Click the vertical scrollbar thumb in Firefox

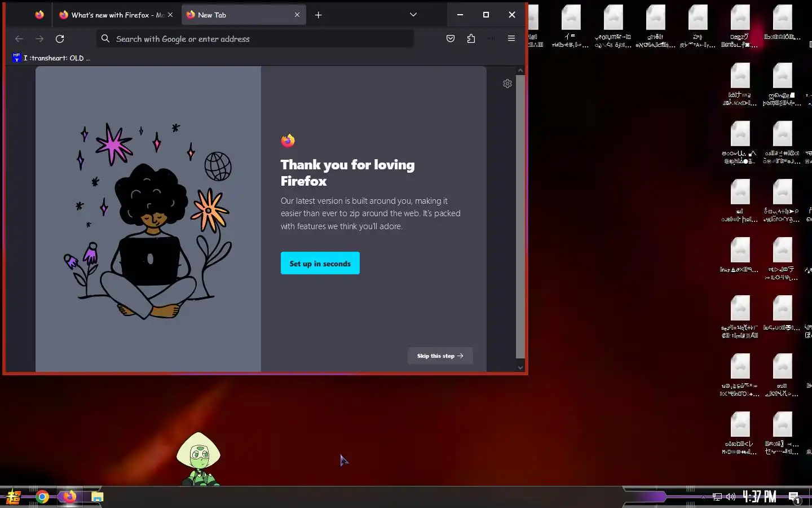click(x=520, y=216)
